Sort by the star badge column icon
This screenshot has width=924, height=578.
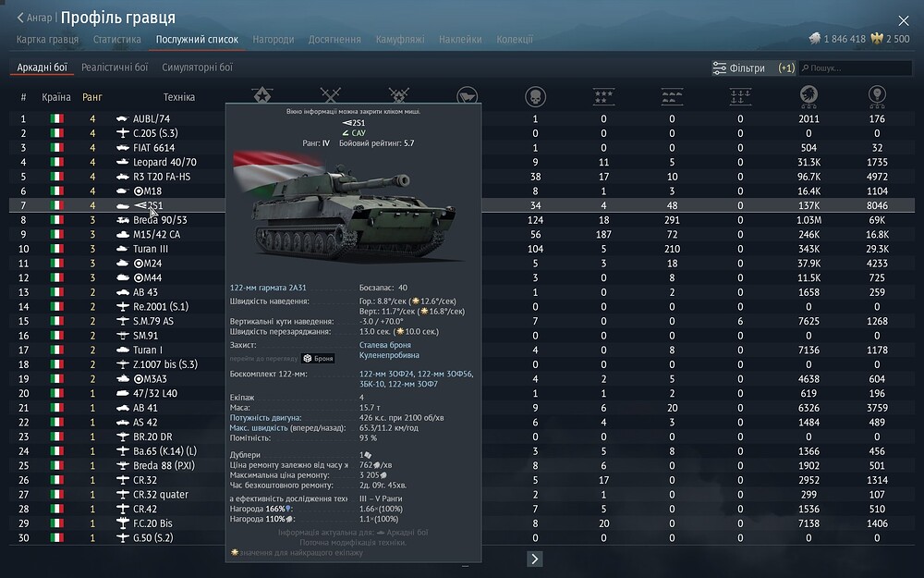(262, 95)
